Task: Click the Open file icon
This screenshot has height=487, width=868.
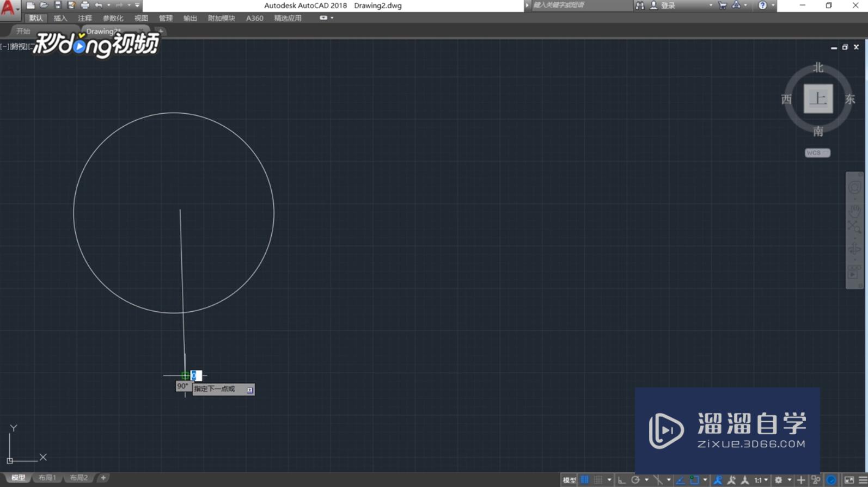Action: coord(44,5)
